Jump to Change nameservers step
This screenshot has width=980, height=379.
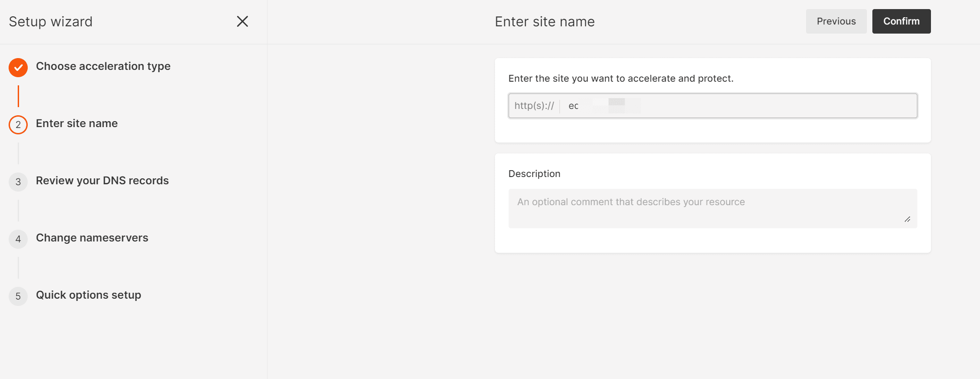click(92, 238)
